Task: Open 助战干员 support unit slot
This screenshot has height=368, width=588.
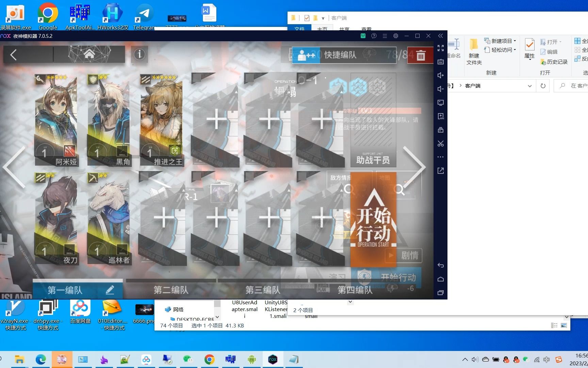Action: 373,120
